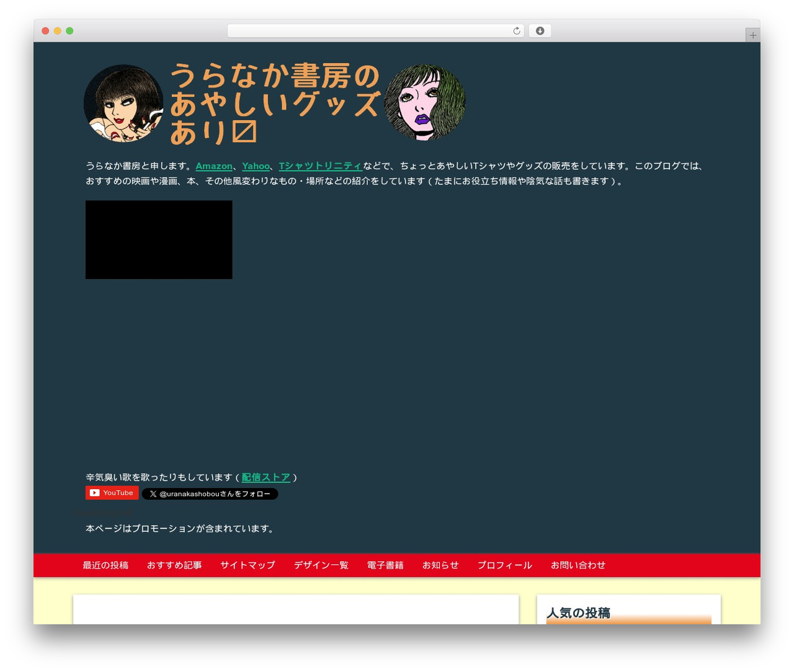The height and width of the screenshot is (672, 794).
Task: Click the red YouTube button
Action: point(112,493)
